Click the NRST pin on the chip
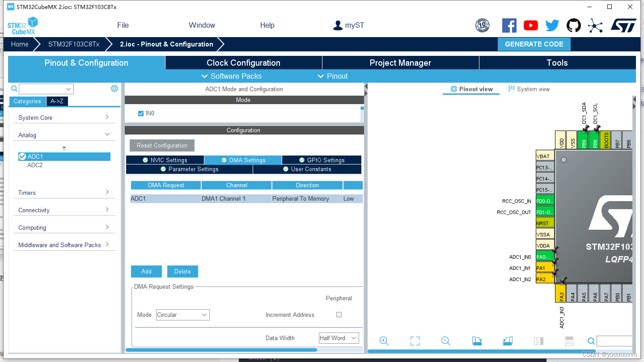This screenshot has height=362, width=644. coord(545,223)
